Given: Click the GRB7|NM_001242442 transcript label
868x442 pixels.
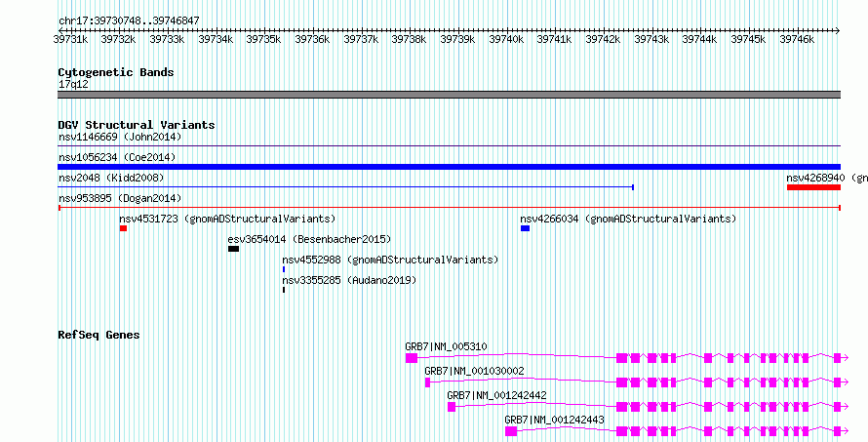Looking at the screenshot, I should click(x=497, y=395).
